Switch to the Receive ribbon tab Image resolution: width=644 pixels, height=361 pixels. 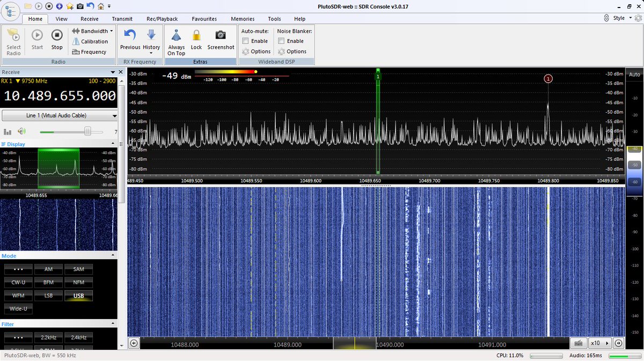90,19
